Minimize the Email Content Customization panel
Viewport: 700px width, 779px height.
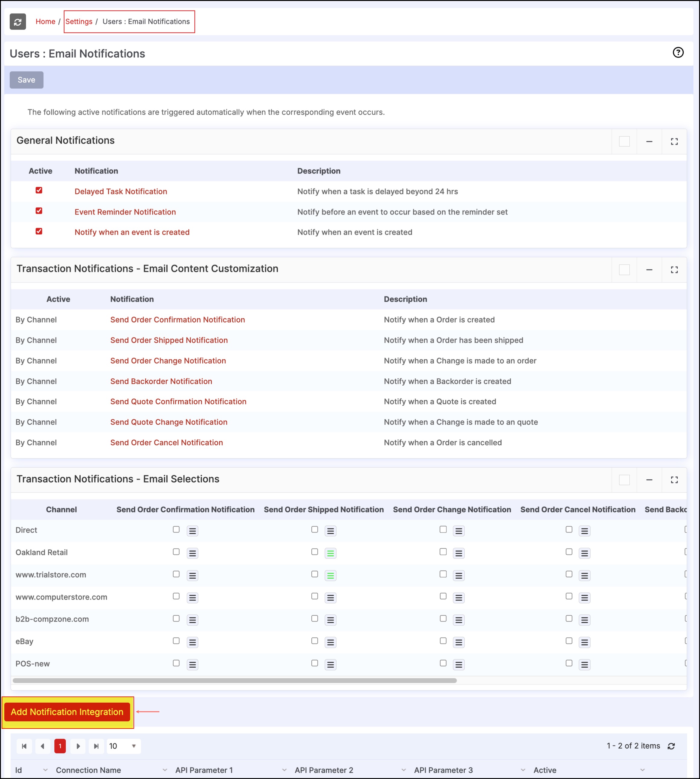coord(649,270)
